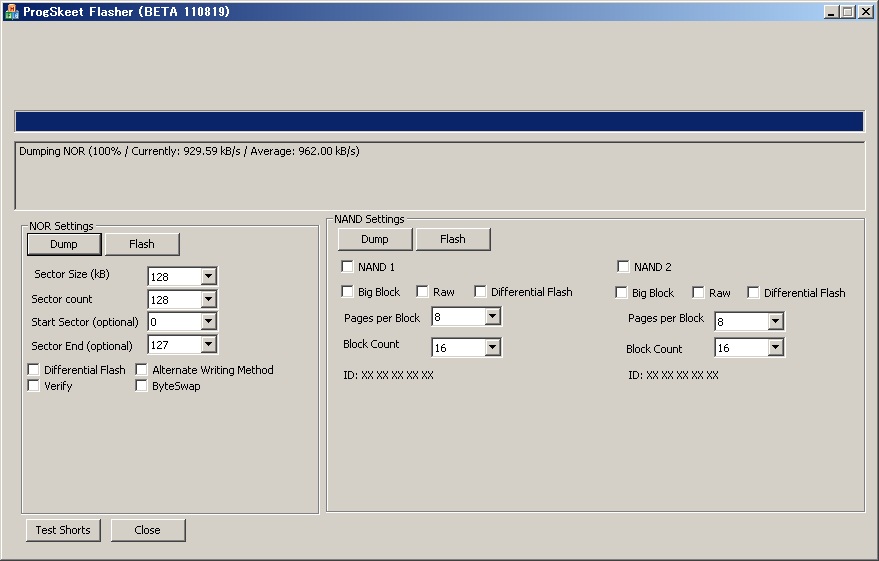The image size is (879, 561).
Task: Open the Start Sector dropdown arrow
Action: [209, 322]
